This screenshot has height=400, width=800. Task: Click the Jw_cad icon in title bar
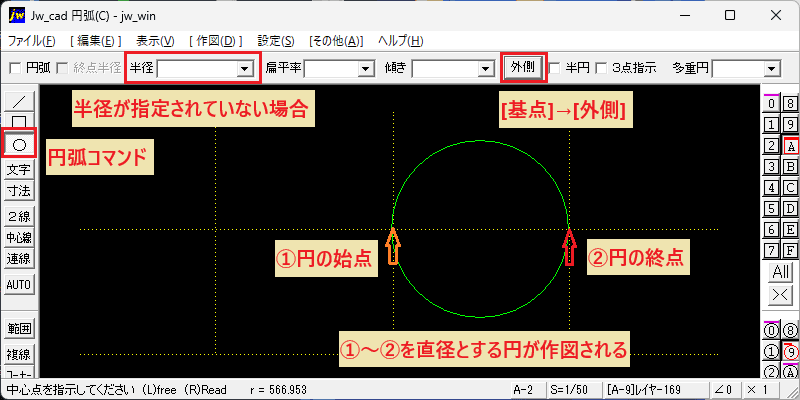pos(17,16)
